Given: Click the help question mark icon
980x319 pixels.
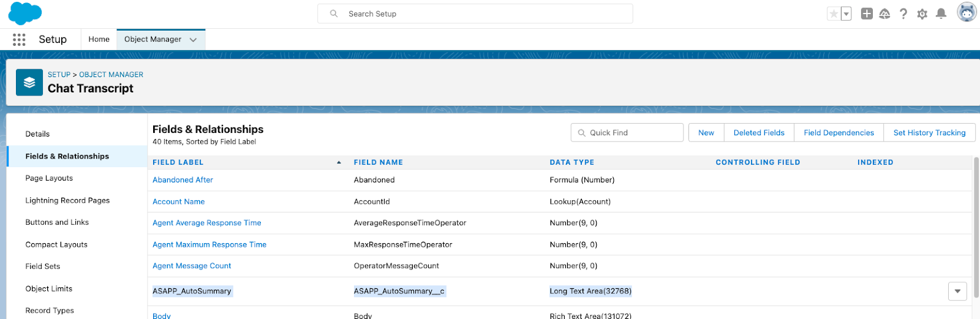Looking at the screenshot, I should click(x=903, y=14).
